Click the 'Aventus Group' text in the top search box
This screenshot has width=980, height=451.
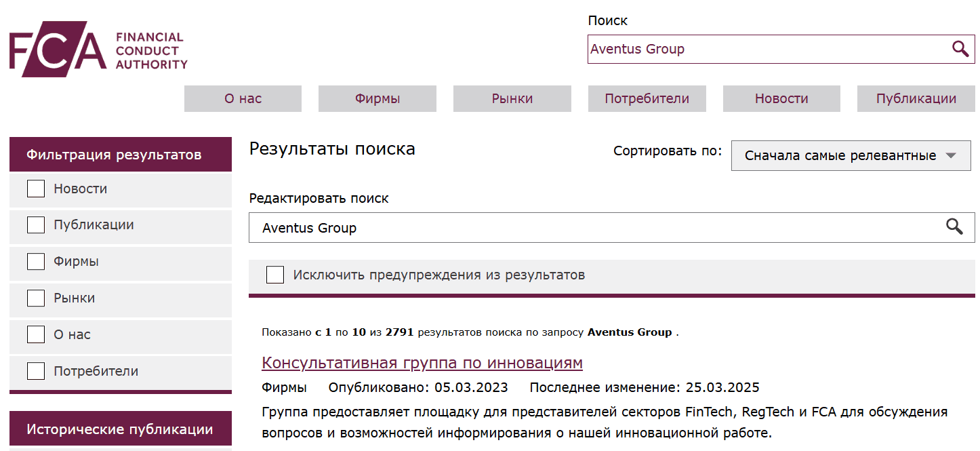point(638,49)
